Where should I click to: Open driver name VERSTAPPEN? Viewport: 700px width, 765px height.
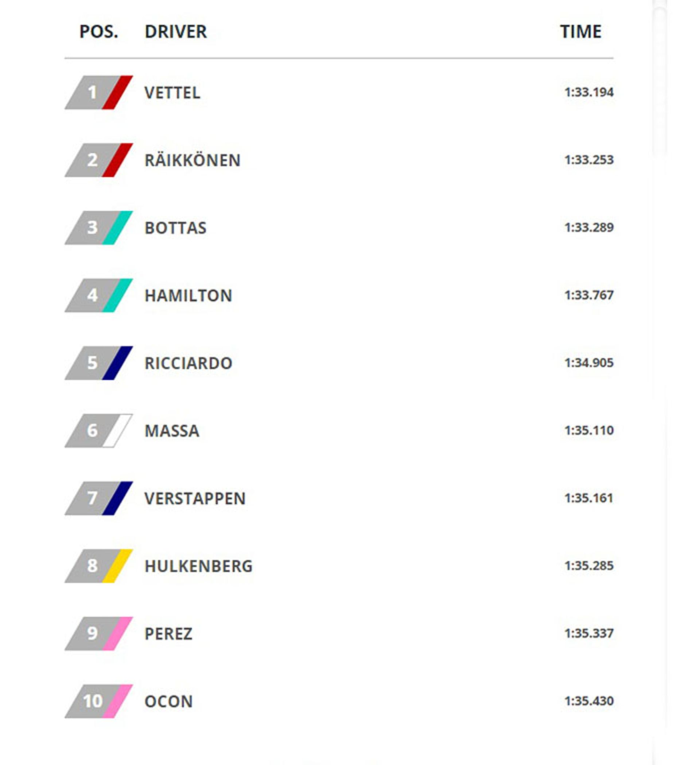[x=195, y=498]
